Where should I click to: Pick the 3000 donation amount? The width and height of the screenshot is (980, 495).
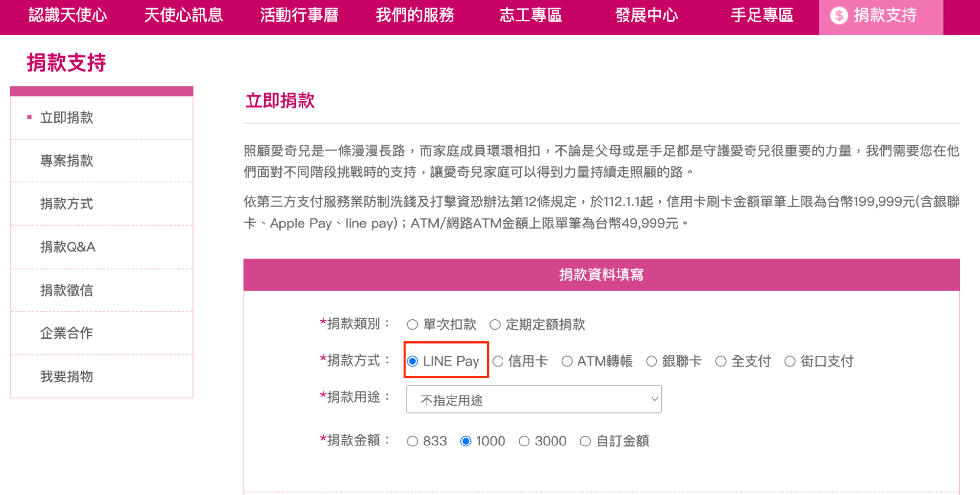tap(524, 441)
